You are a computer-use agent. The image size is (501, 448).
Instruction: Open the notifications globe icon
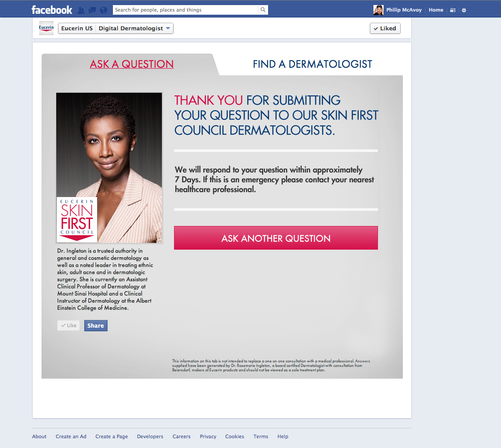point(104,10)
